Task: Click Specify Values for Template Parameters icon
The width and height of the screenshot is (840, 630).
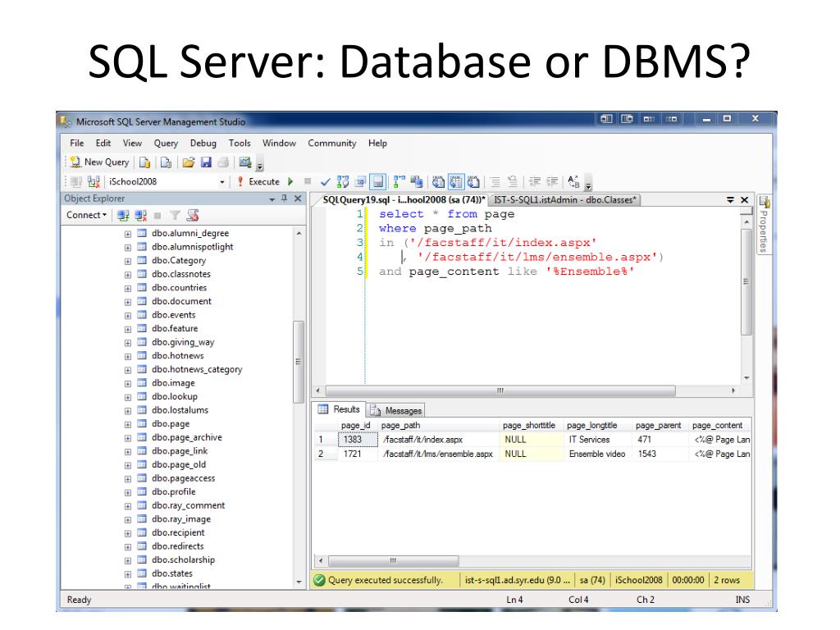Action: coord(573,182)
